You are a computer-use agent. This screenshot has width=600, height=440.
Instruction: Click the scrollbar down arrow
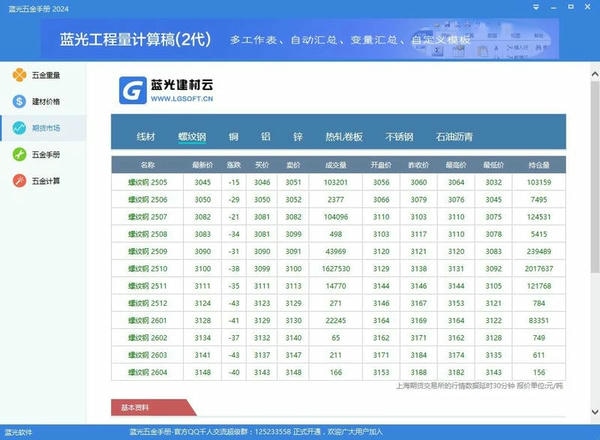click(x=595, y=412)
